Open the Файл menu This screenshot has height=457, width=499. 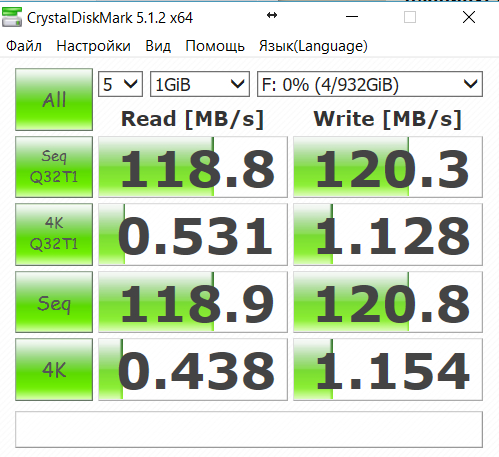(24, 46)
